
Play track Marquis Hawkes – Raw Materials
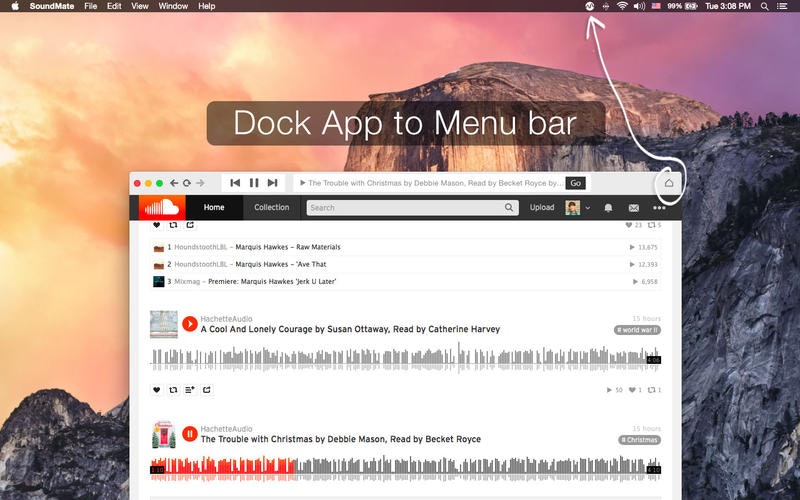[x=288, y=247]
